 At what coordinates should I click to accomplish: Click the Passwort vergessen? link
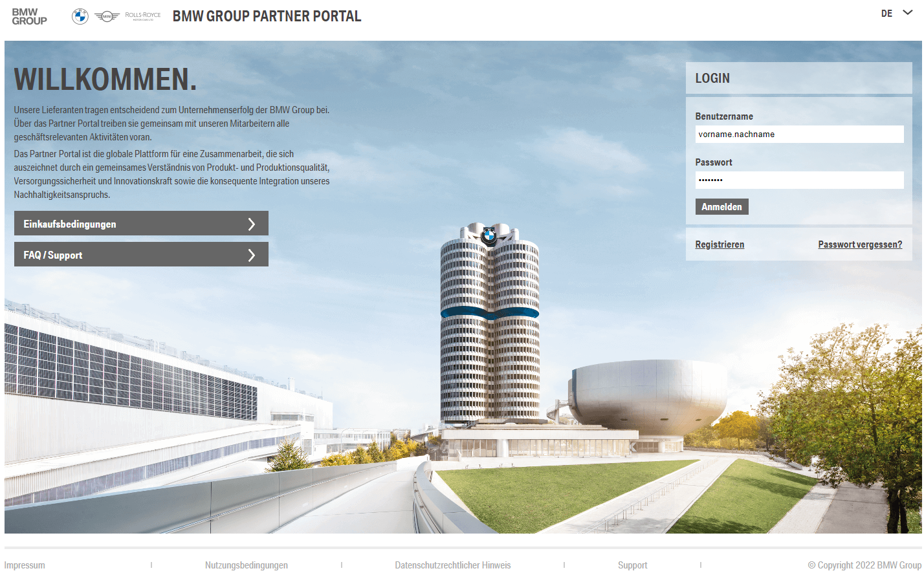point(860,244)
